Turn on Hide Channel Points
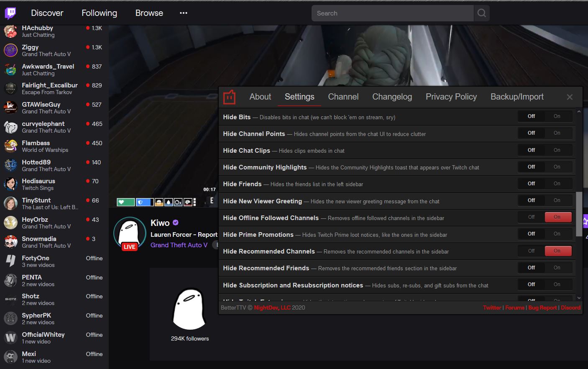Image resolution: width=588 pixels, height=369 pixels. pyautogui.click(x=557, y=133)
